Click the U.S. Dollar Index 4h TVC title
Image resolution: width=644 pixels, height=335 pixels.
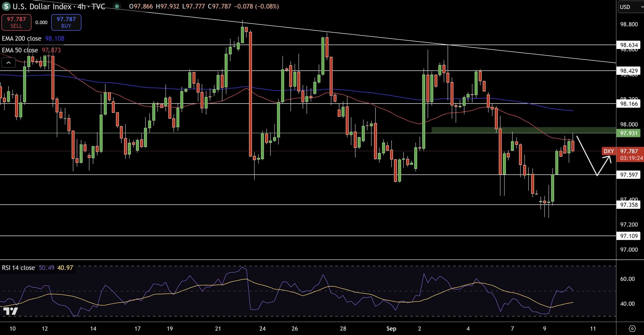click(x=59, y=6)
